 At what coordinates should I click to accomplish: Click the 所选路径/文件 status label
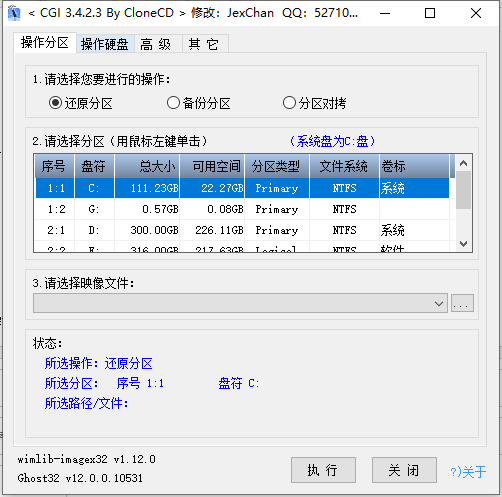(87, 403)
